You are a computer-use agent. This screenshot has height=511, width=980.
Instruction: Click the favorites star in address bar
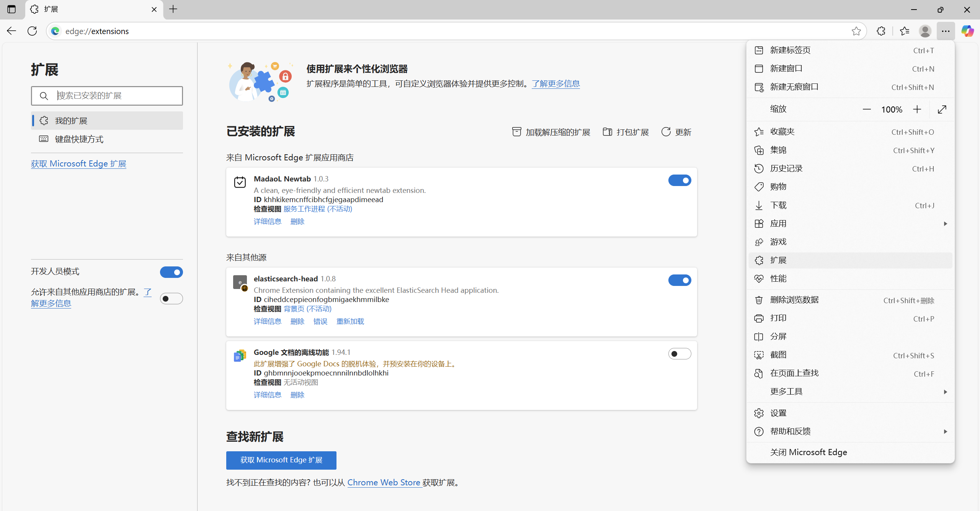point(856,31)
